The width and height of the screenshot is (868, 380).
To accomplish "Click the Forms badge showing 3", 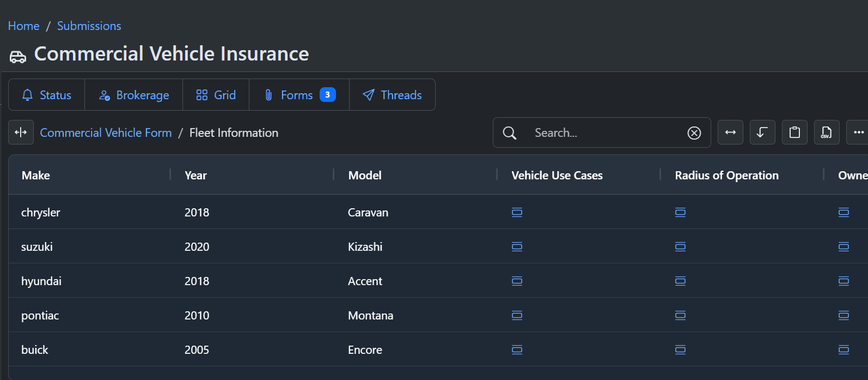I will pyautogui.click(x=327, y=95).
